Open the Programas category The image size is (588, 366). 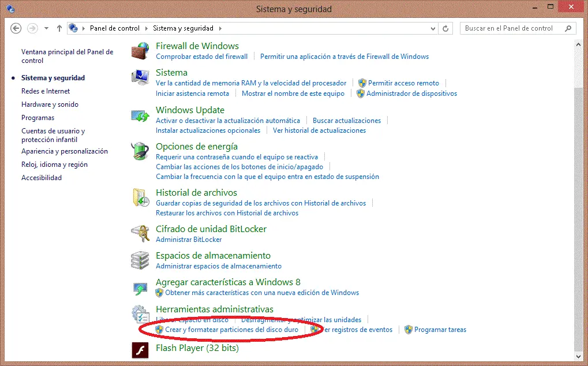coord(38,118)
